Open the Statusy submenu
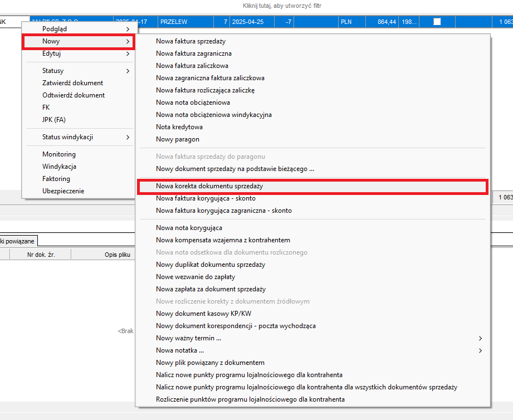Screen dimensions: 513x420 tap(78, 71)
